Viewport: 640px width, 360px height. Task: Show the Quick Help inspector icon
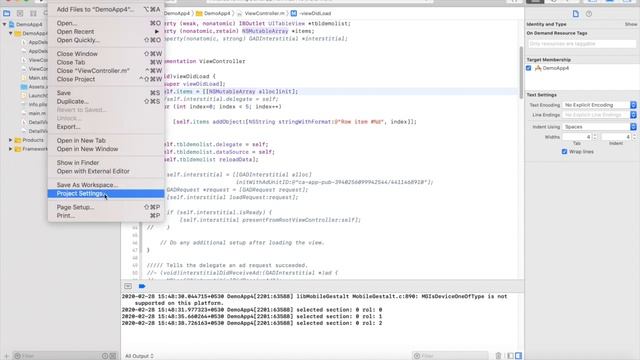click(589, 14)
